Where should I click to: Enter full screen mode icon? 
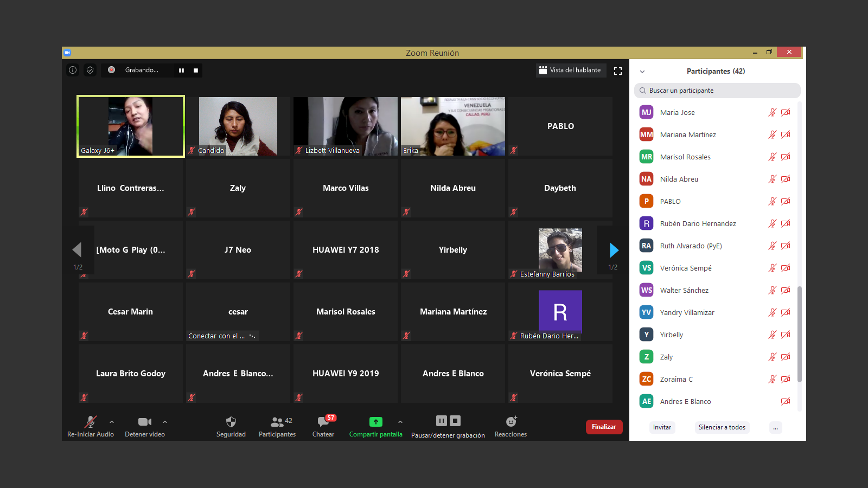tap(617, 71)
